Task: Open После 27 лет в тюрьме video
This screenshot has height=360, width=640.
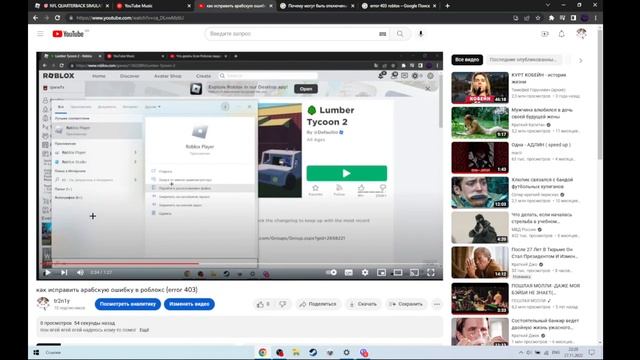Action: pos(480,262)
